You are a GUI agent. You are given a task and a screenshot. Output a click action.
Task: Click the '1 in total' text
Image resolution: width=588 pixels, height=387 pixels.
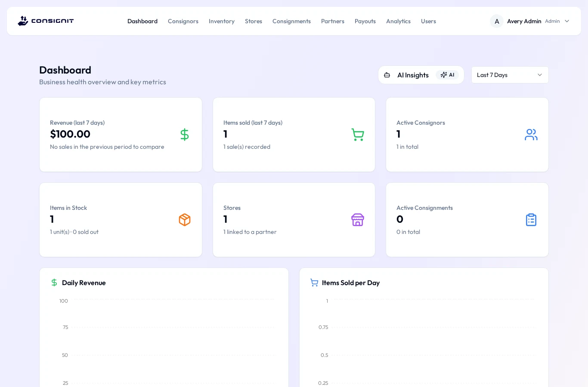click(407, 147)
